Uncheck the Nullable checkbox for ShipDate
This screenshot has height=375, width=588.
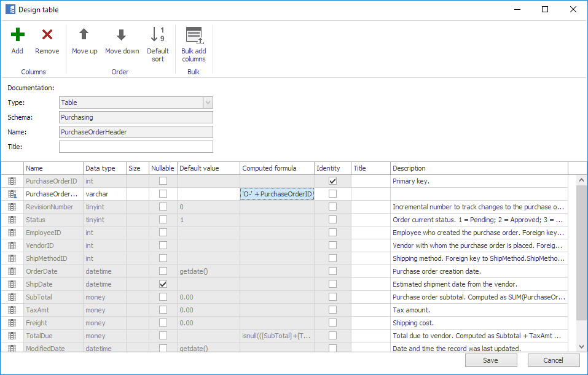(163, 284)
